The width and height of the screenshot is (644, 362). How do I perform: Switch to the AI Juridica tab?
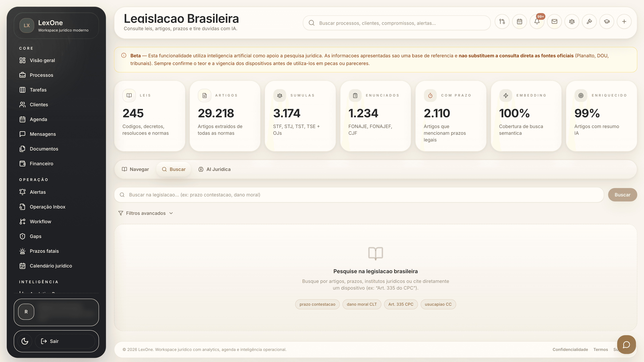click(214, 169)
